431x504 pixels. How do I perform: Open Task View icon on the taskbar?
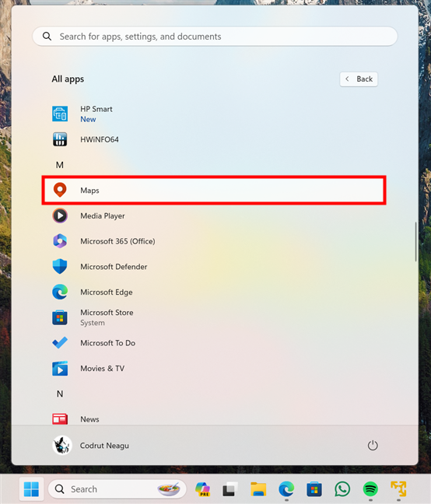[x=230, y=489]
